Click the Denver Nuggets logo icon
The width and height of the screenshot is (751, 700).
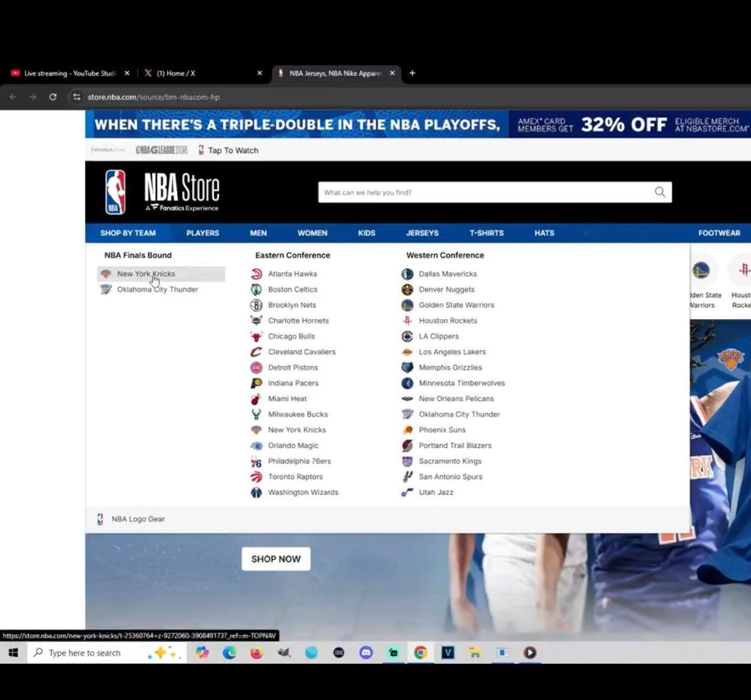click(407, 289)
